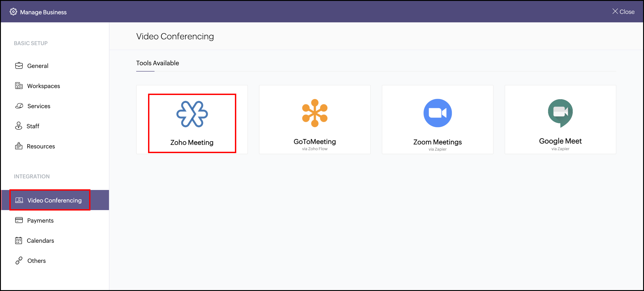This screenshot has width=644, height=291.
Task: Go to Payments integration settings
Action: (40, 220)
